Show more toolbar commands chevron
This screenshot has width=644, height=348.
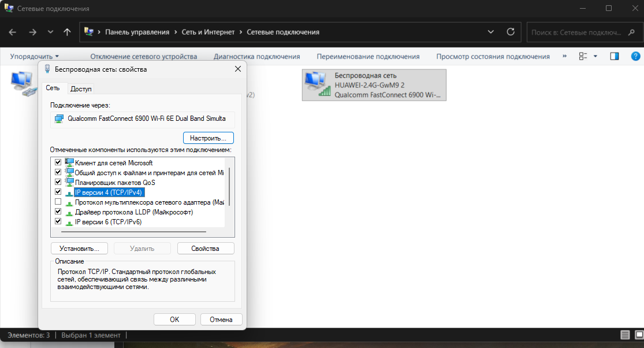[x=564, y=56]
